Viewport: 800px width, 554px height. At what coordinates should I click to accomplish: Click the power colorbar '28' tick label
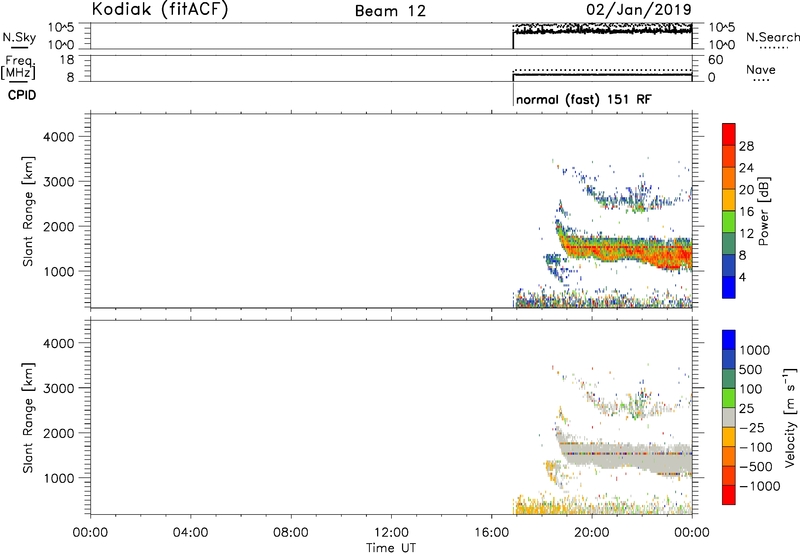tap(746, 146)
